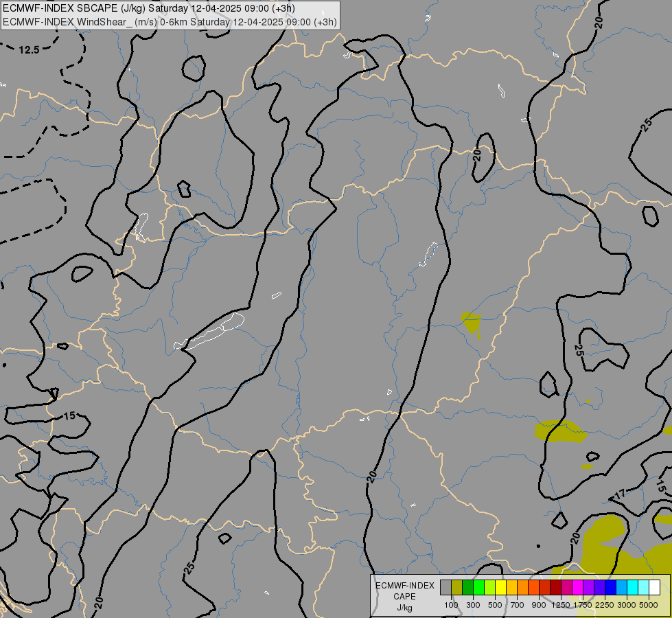Click the 20 label inside small oval contour

[x=477, y=155]
